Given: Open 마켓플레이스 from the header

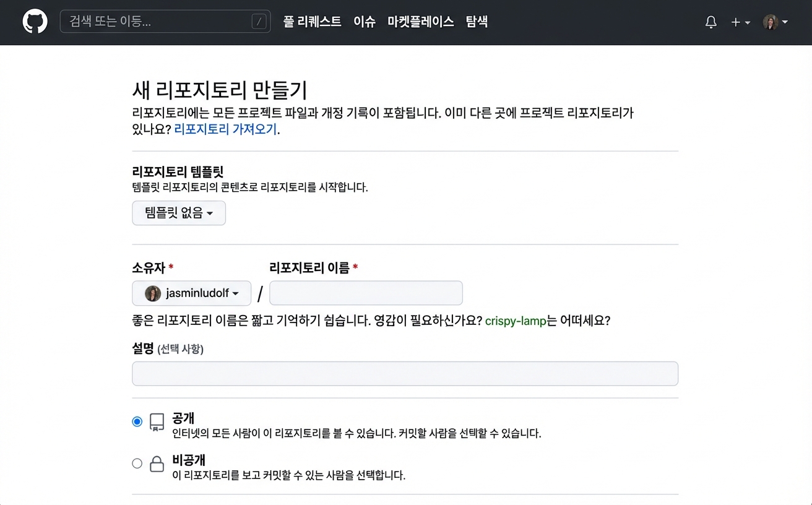Looking at the screenshot, I should (x=421, y=22).
